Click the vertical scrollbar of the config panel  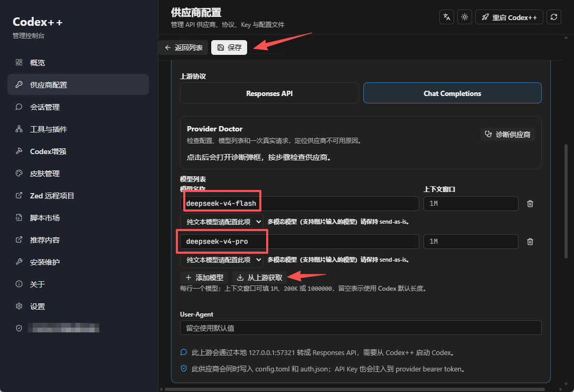[566, 201]
